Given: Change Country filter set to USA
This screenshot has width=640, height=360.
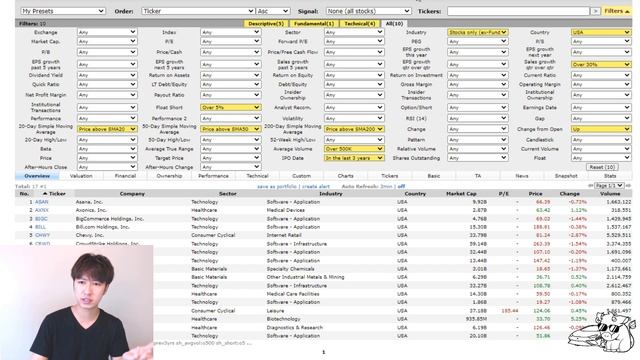Looking at the screenshot, I should [x=601, y=32].
